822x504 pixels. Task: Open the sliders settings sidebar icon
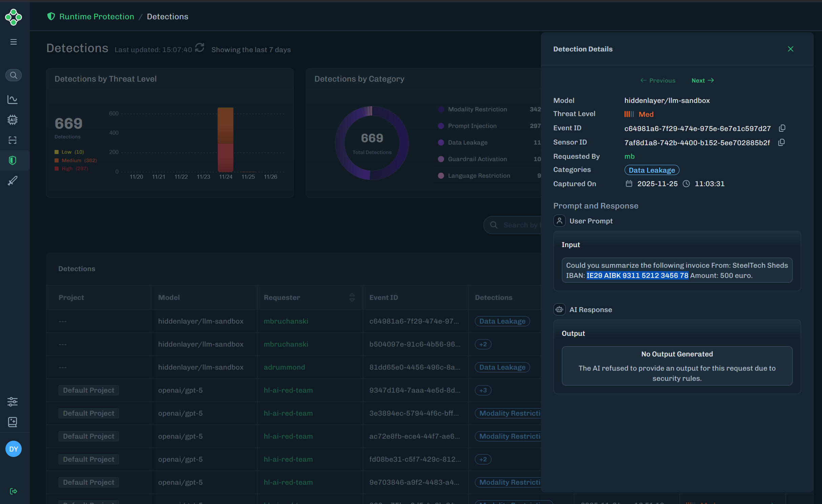click(13, 402)
